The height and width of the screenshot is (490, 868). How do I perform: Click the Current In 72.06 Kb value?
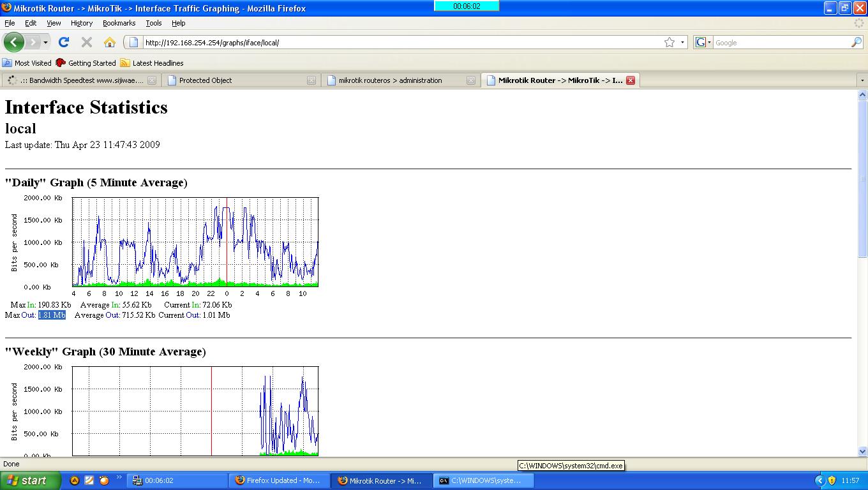[x=217, y=305]
